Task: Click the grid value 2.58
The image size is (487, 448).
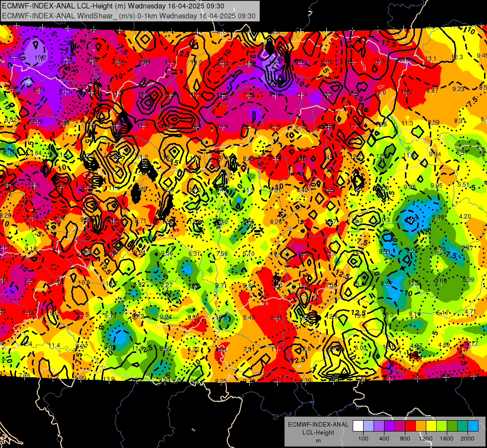Action: [x=474, y=375]
